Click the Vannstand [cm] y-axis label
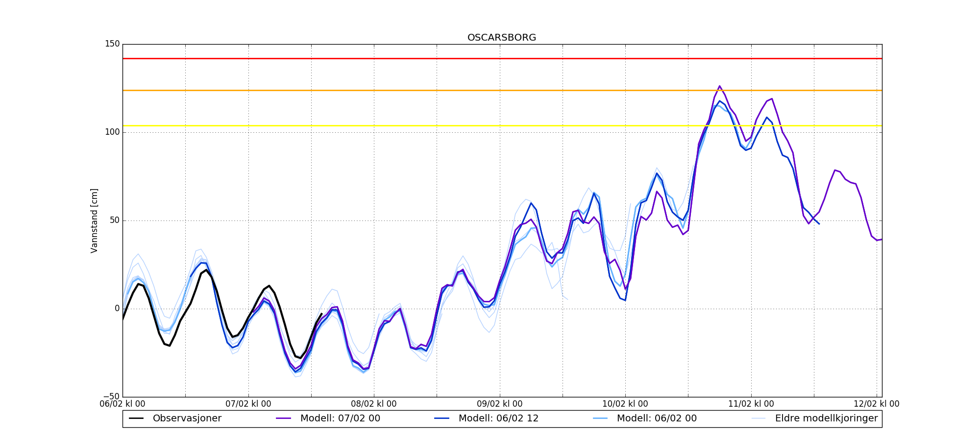 pyautogui.click(x=94, y=220)
